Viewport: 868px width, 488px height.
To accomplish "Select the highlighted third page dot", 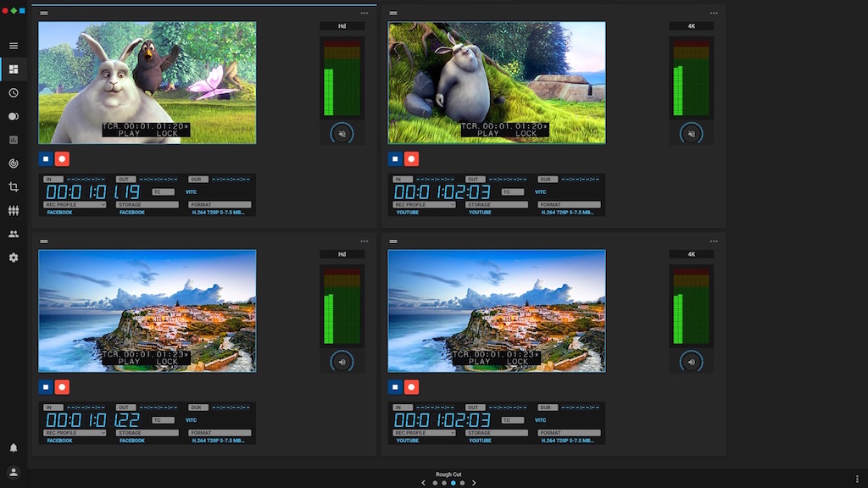I will [453, 483].
